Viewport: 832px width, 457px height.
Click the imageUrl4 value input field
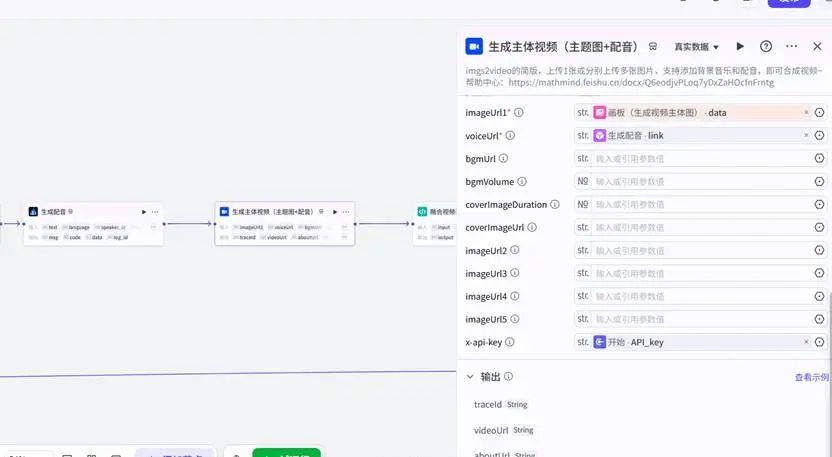click(x=701, y=296)
